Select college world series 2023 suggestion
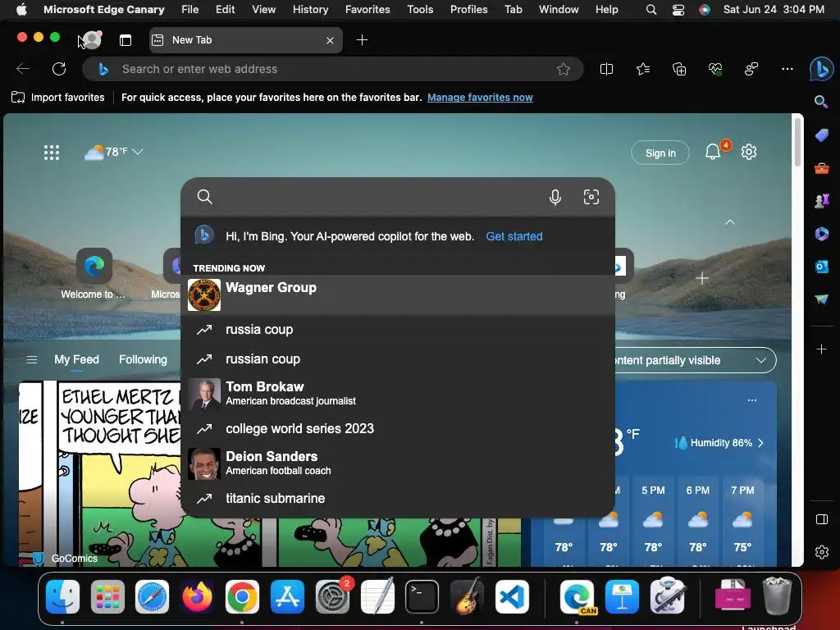This screenshot has width=840, height=630. (x=398, y=428)
